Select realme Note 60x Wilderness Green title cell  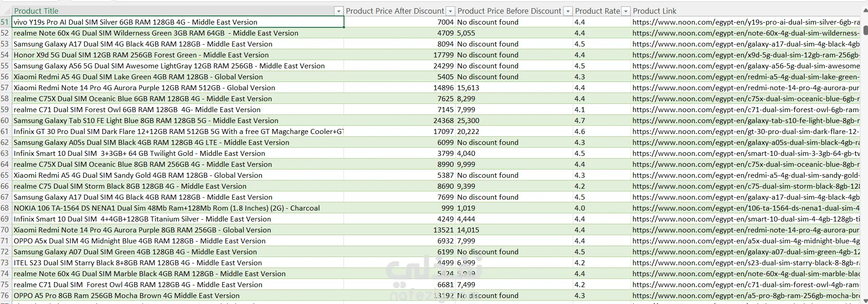pyautogui.click(x=178, y=33)
